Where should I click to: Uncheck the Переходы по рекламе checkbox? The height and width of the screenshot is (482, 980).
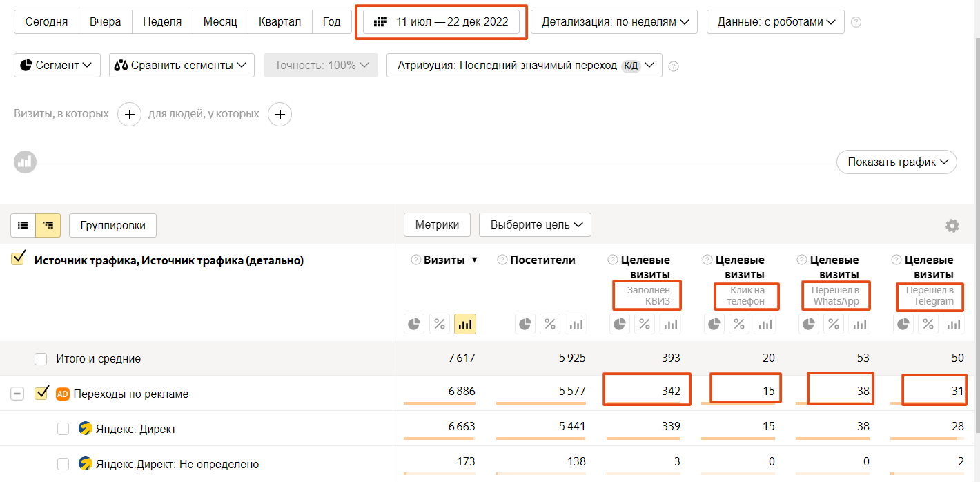click(42, 394)
